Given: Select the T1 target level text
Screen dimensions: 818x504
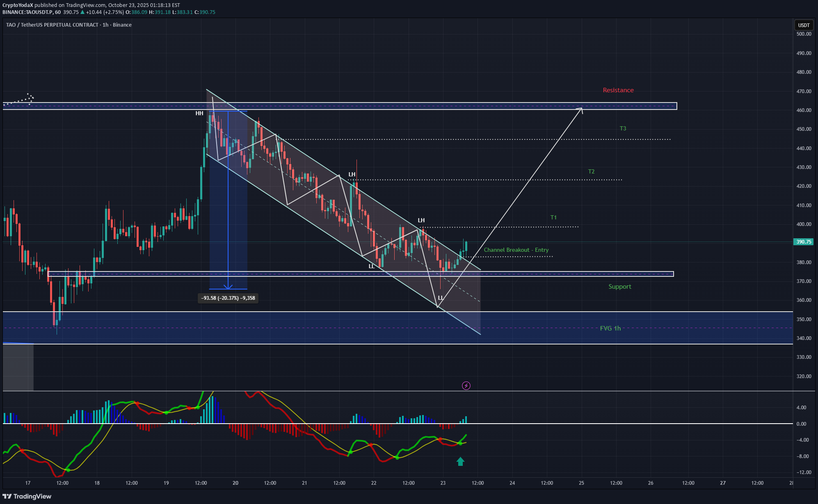Looking at the screenshot, I should [x=553, y=217].
